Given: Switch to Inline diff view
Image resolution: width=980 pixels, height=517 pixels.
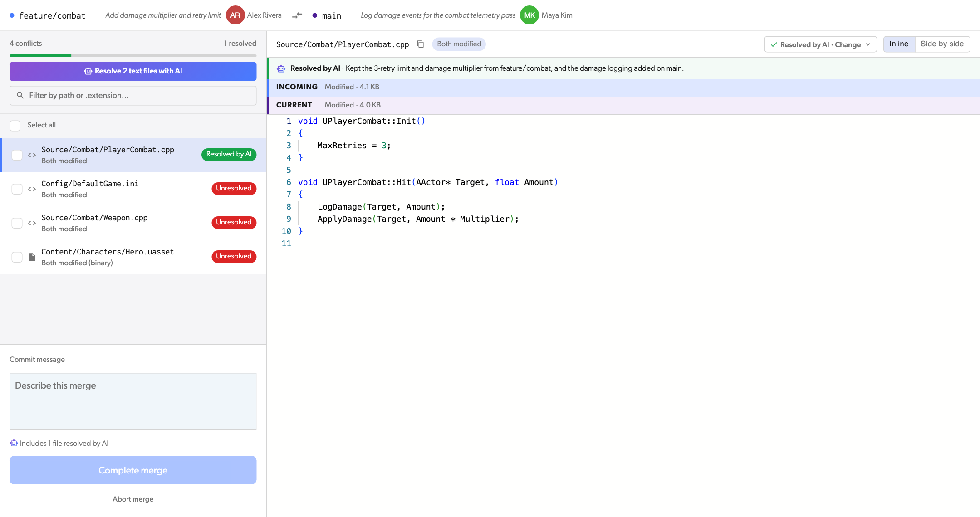Looking at the screenshot, I should 899,44.
